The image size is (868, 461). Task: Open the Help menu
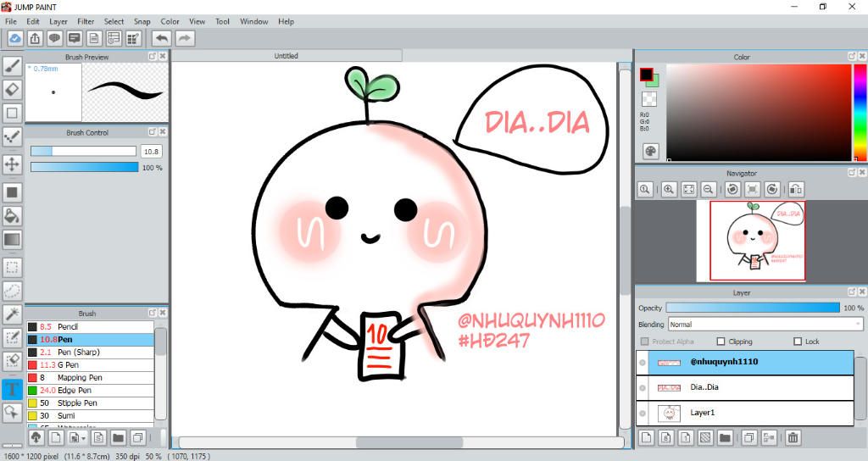tap(287, 21)
